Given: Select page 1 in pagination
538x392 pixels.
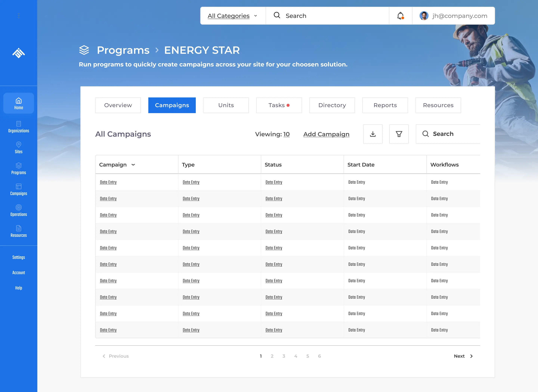Looking at the screenshot, I should pyautogui.click(x=261, y=356).
